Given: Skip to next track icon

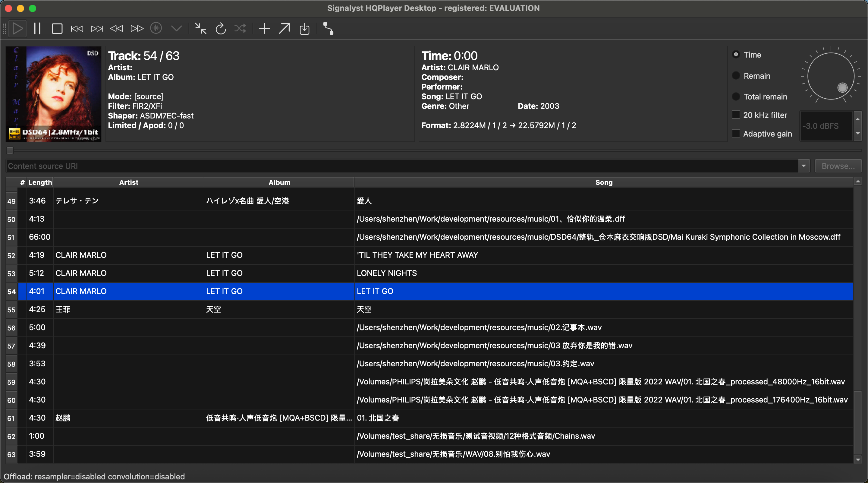Looking at the screenshot, I should tap(97, 29).
